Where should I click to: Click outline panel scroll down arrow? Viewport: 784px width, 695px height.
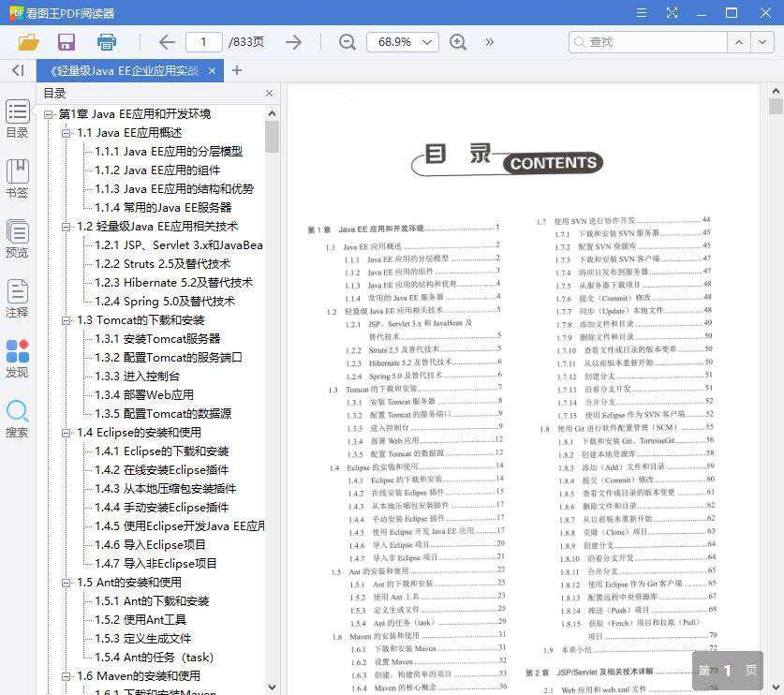[x=272, y=688]
